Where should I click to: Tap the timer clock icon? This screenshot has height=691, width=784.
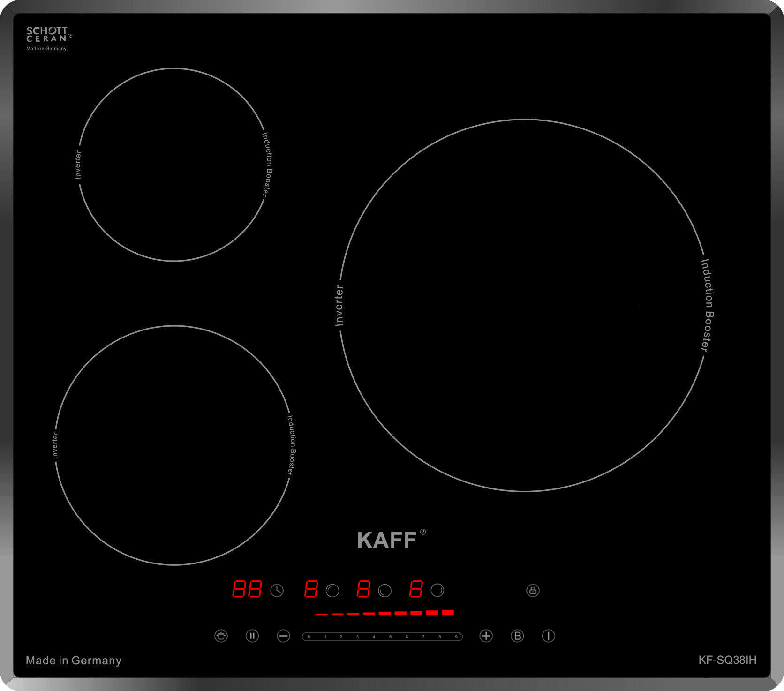pos(277,590)
